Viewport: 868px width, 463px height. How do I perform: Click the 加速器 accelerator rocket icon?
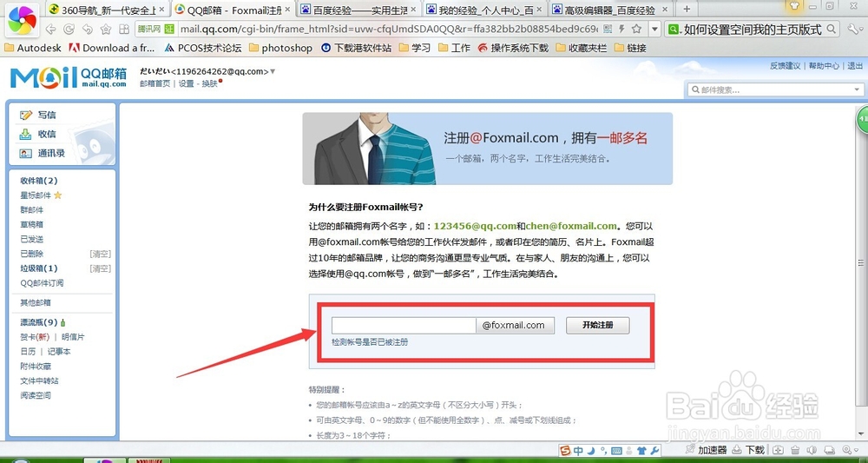[x=690, y=450]
